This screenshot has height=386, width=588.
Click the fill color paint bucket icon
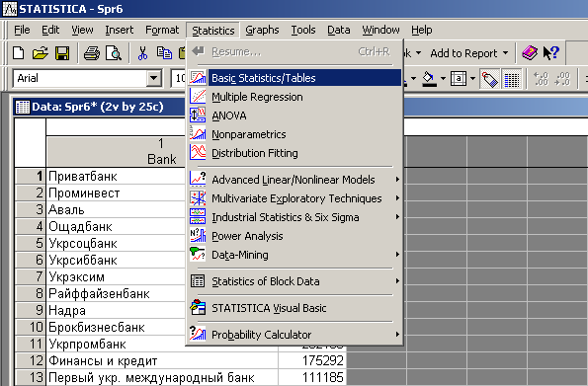(429, 79)
